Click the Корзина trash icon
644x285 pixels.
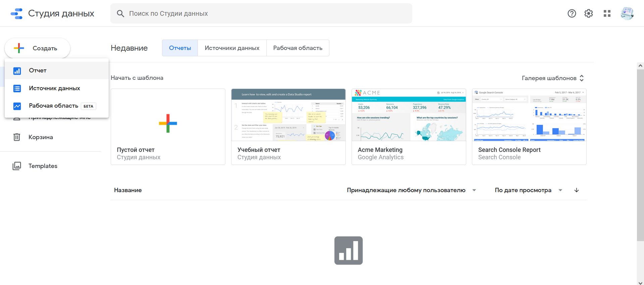click(x=17, y=137)
